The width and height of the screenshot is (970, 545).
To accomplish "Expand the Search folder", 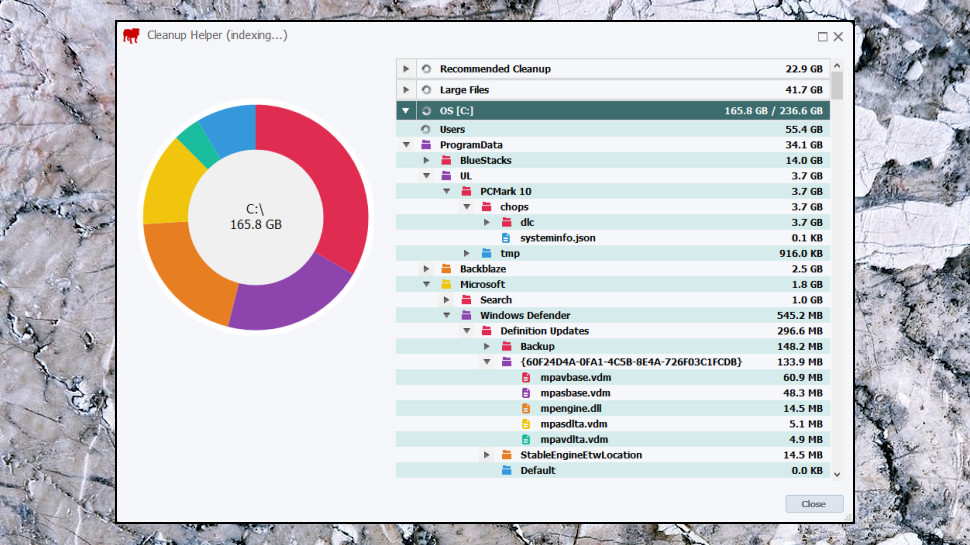I will (447, 299).
